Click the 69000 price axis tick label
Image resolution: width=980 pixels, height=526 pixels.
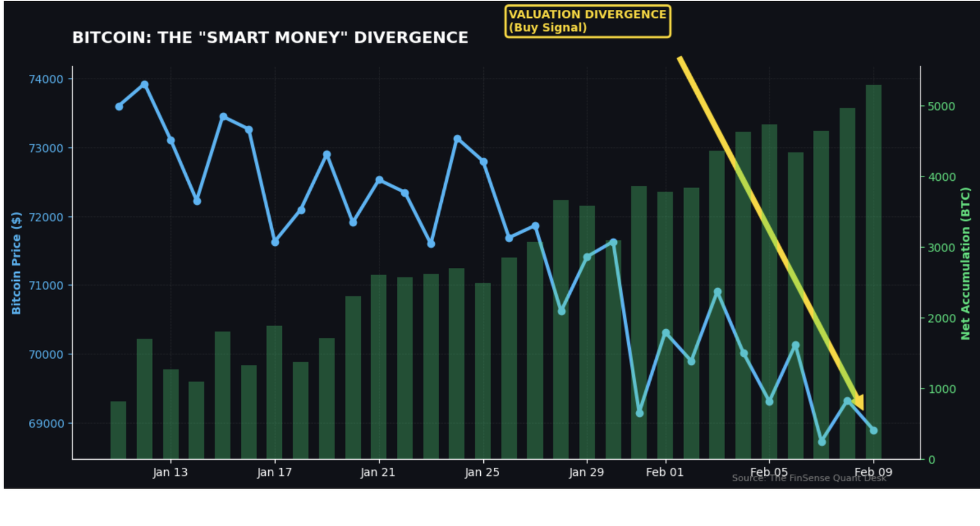[46, 424]
